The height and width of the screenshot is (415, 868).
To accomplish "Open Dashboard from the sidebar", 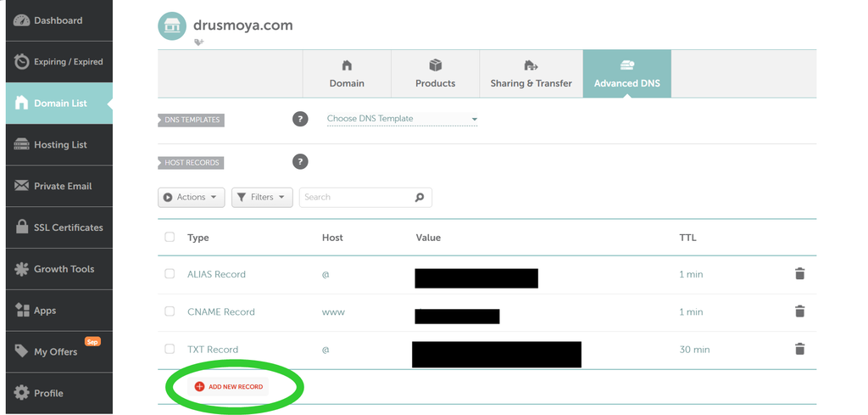I will 59,20.
